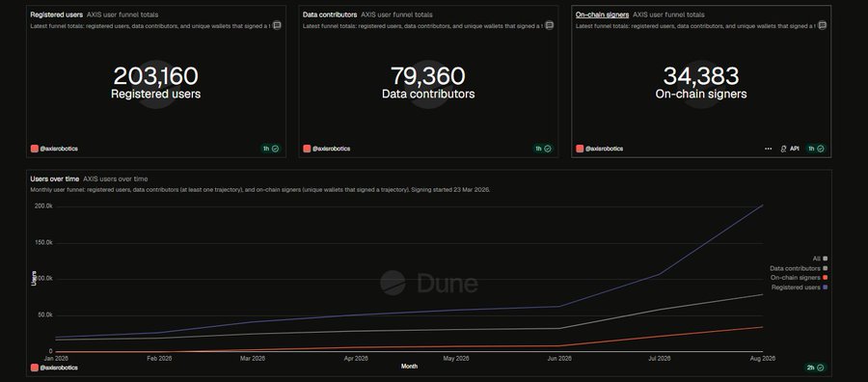This screenshot has height=382, width=868.
Task: Click the May 2026 x-axis label
Action: pos(456,358)
